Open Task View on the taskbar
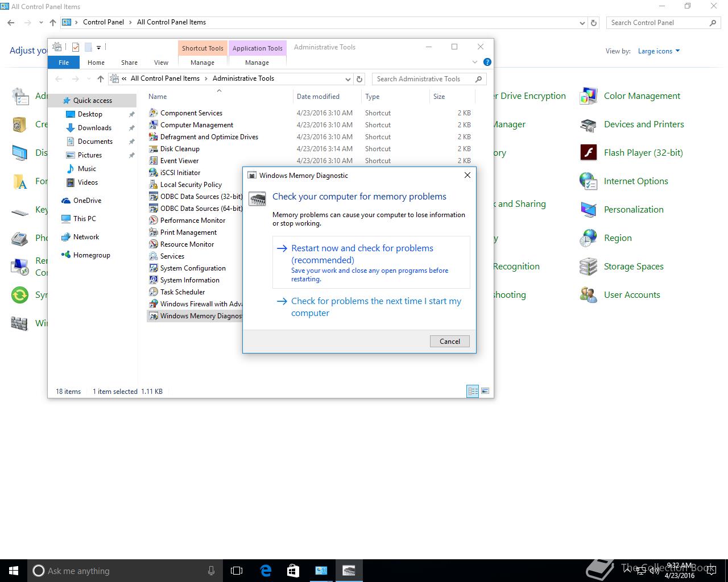Viewport: 728px width, 582px height. click(x=237, y=571)
